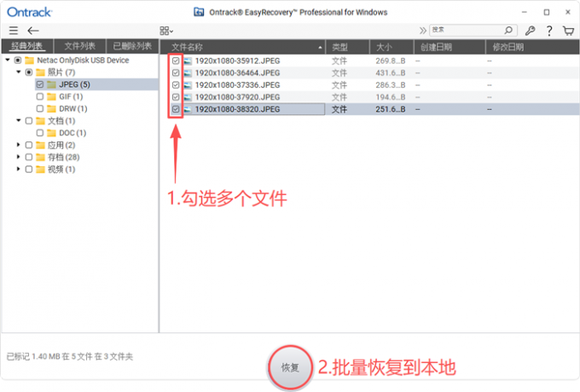This screenshot has width=580, height=392.
Task: Click the 251.6..B size cell
Action: click(x=391, y=109)
